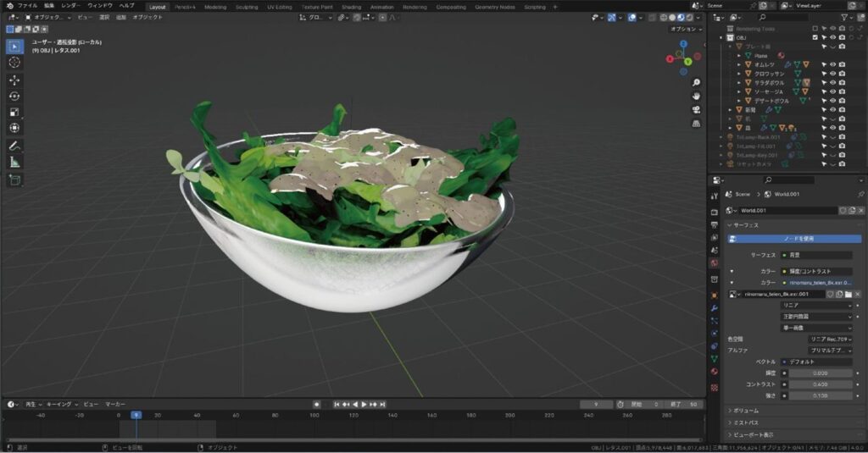This screenshot has width=868, height=453.
Task: Toggle visibility eye for クロワッサン
Action: 832,74
